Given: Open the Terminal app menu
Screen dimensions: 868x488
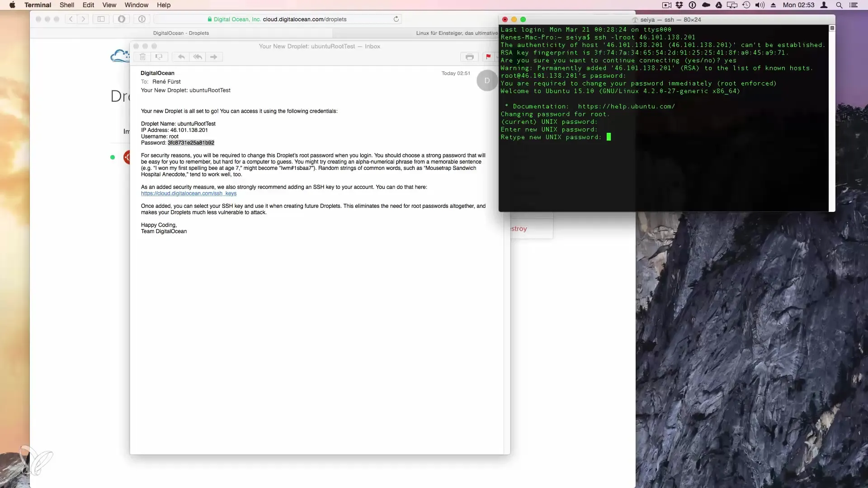Looking at the screenshot, I should [38, 5].
